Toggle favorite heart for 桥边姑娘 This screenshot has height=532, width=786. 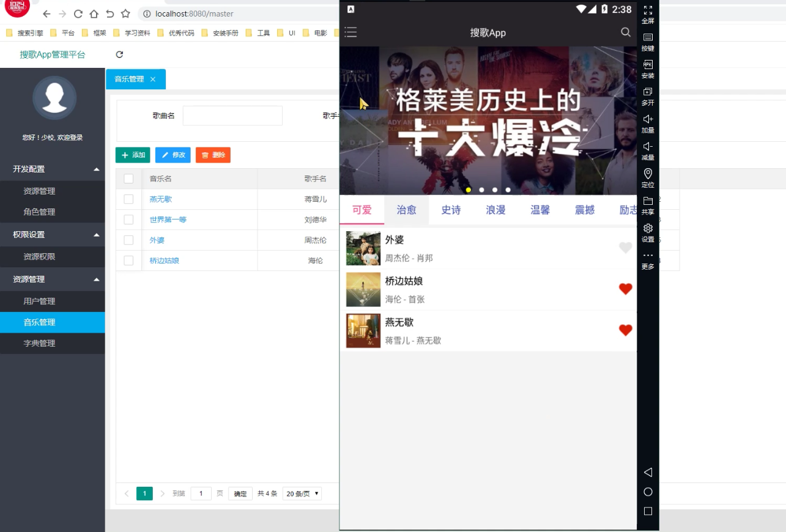tap(625, 289)
